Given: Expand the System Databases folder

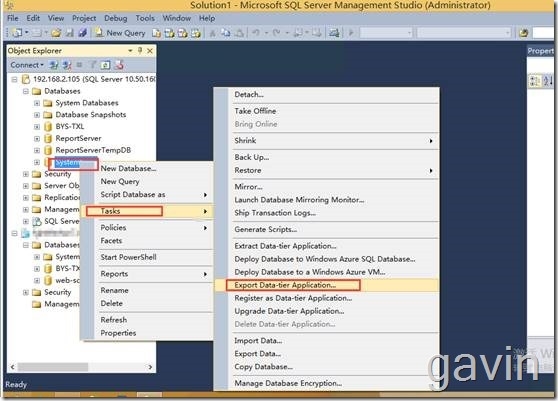Looking at the screenshot, I should 37,103.
